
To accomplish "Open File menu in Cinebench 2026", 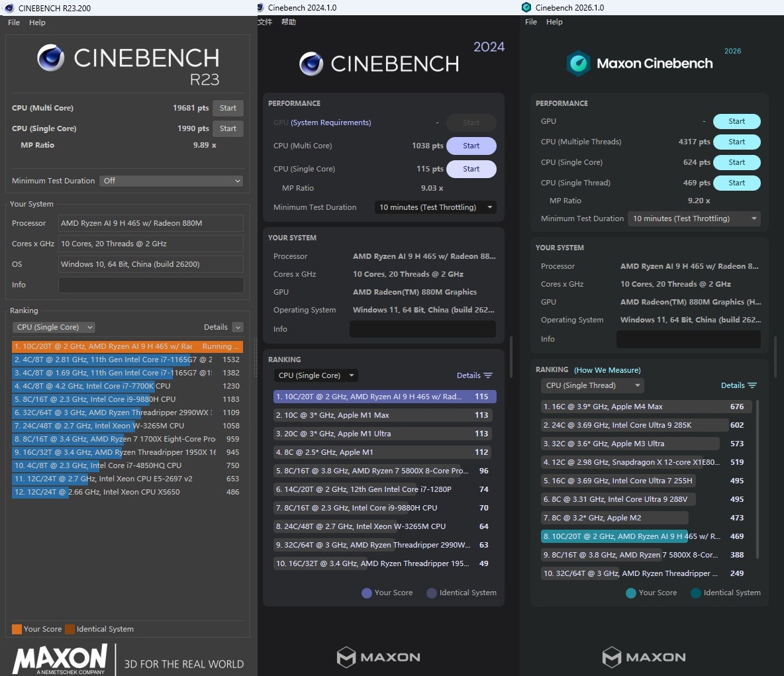I will (x=531, y=22).
